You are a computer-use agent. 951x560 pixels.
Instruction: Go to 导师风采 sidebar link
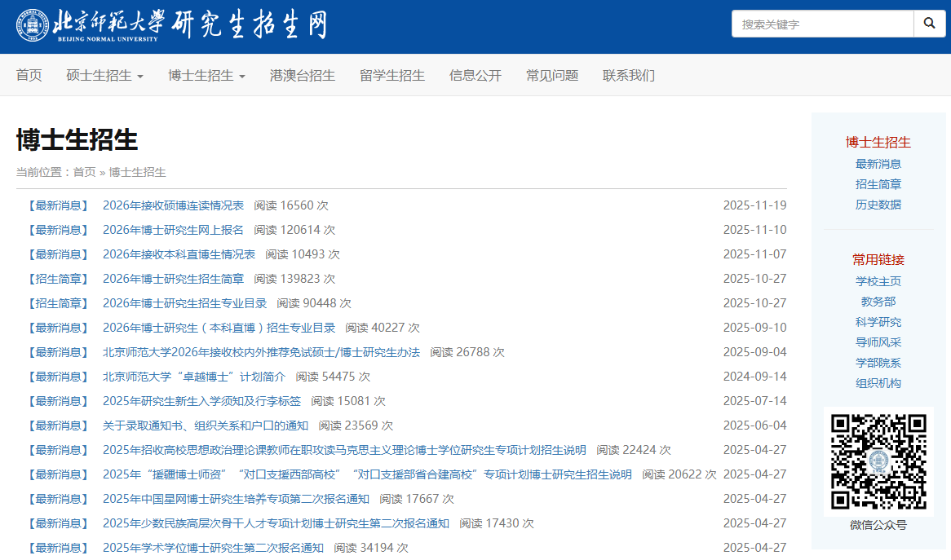click(x=878, y=342)
